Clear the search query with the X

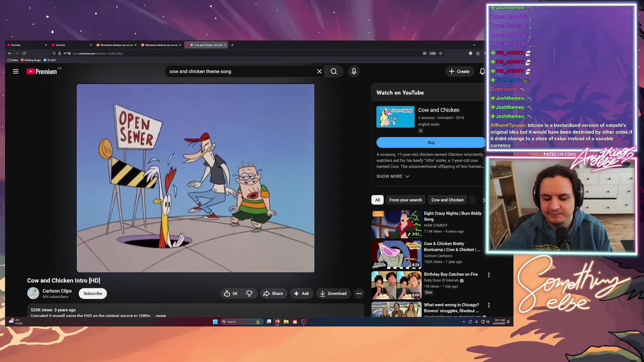(319, 71)
